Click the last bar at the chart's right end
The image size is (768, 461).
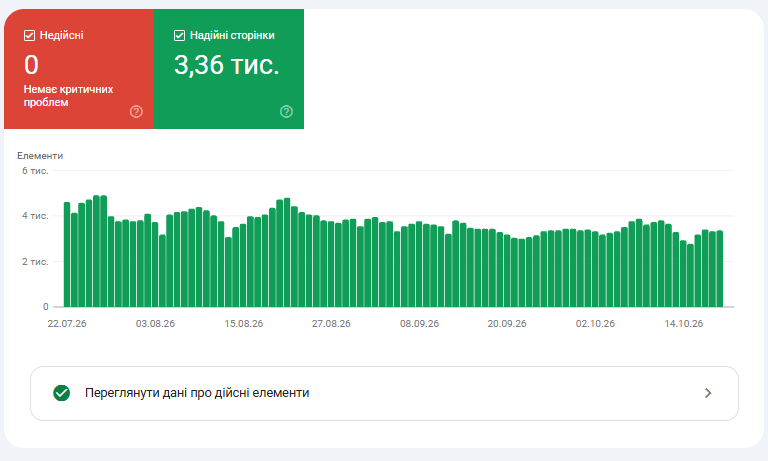(720, 269)
